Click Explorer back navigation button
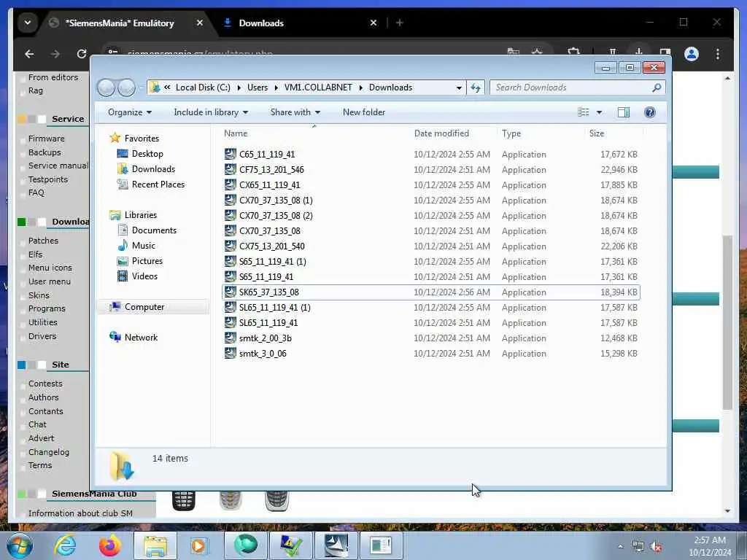Viewport: 747px width, 560px height. (x=106, y=87)
